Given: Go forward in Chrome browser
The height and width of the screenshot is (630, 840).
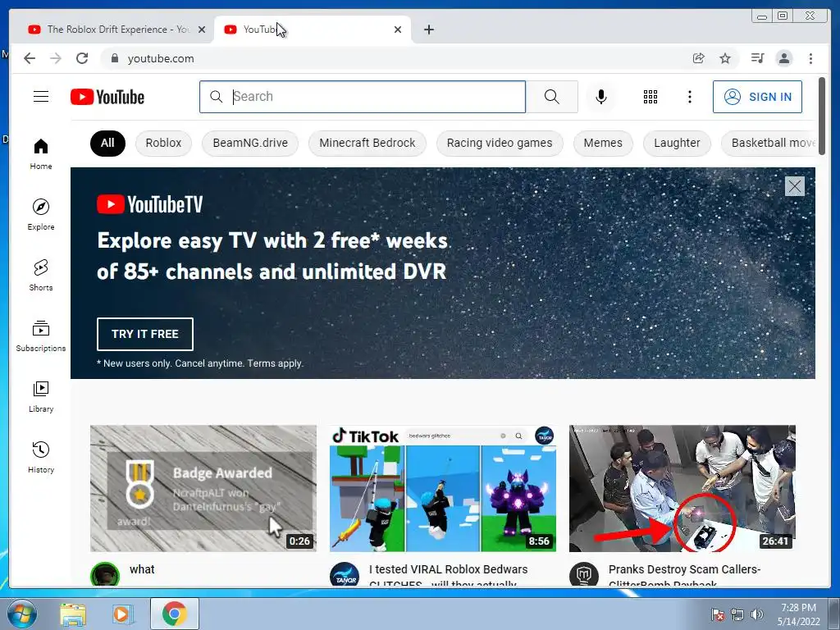Looking at the screenshot, I should 55,58.
